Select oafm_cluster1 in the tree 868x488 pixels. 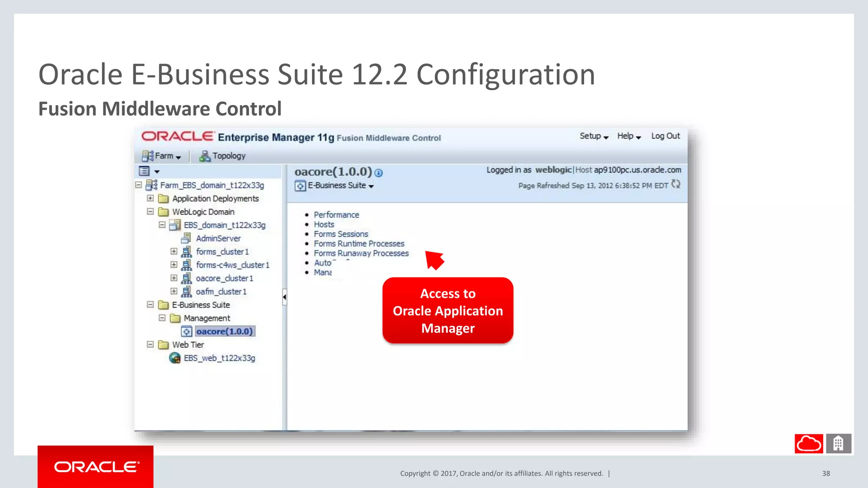tap(221, 291)
